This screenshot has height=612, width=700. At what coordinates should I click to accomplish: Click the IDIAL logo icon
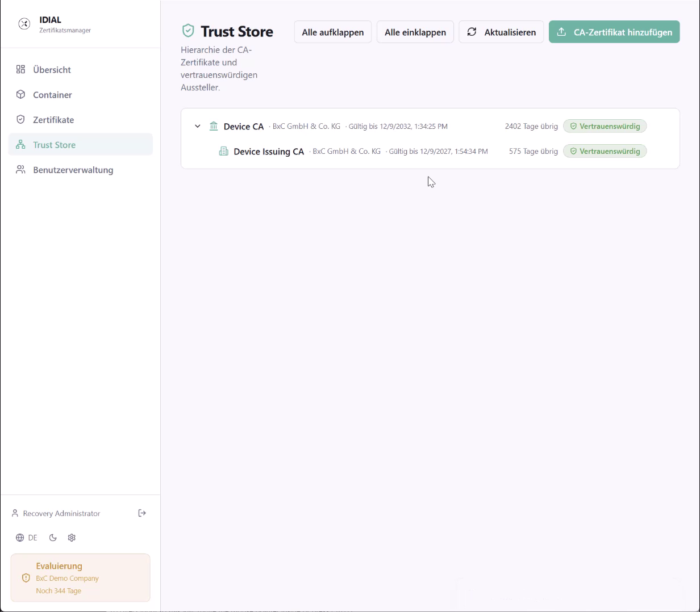tap(24, 24)
